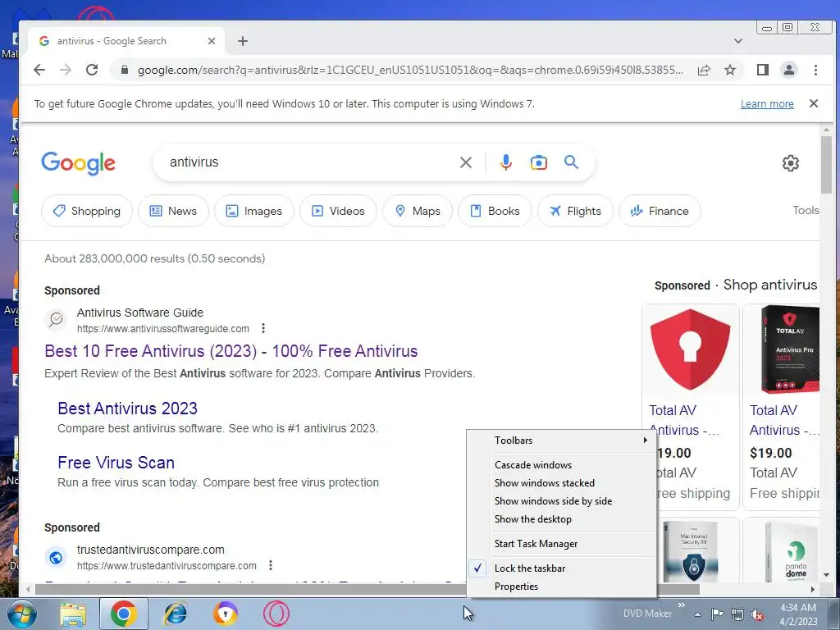
Task: Search by image with the camera icon
Action: pos(538,162)
